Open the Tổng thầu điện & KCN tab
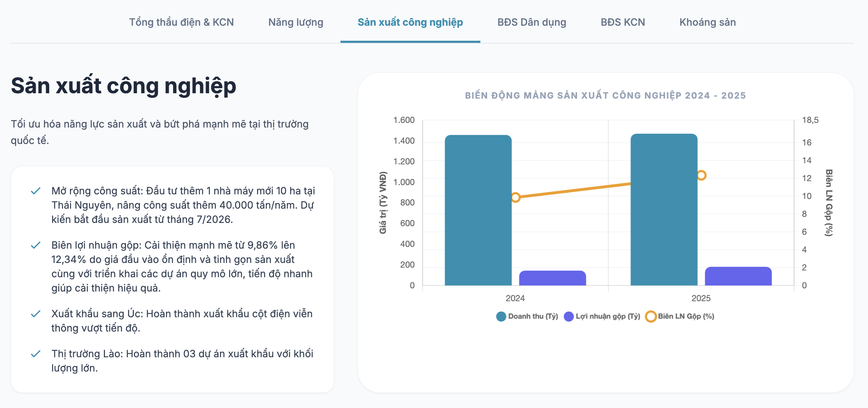 pyautogui.click(x=181, y=22)
